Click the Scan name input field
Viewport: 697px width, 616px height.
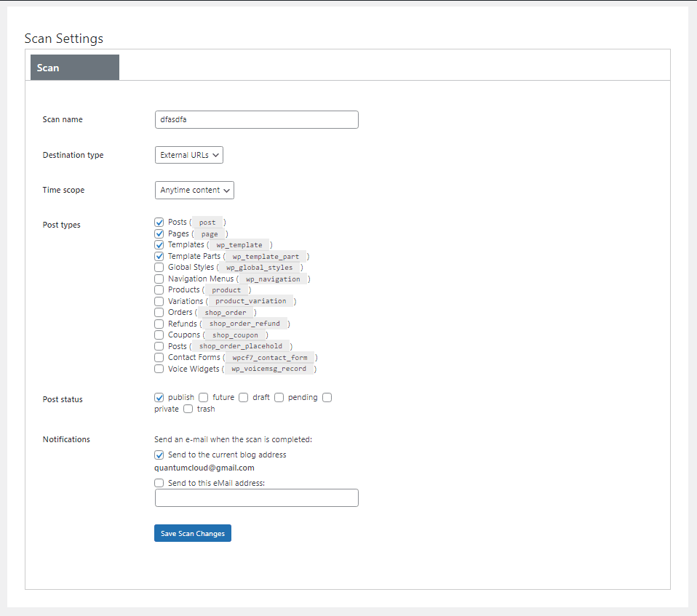tap(257, 119)
